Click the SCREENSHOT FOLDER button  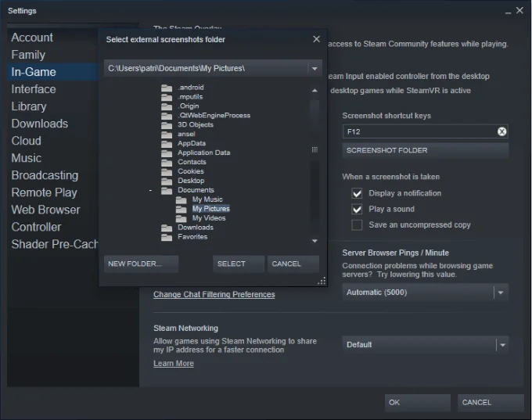click(426, 151)
